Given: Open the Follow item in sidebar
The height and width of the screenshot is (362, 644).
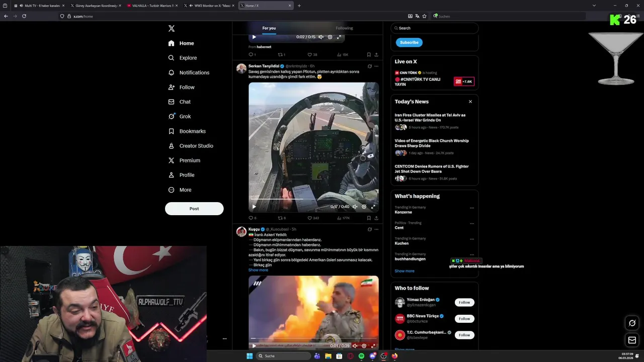Looking at the screenshot, I should pyautogui.click(x=181, y=87).
